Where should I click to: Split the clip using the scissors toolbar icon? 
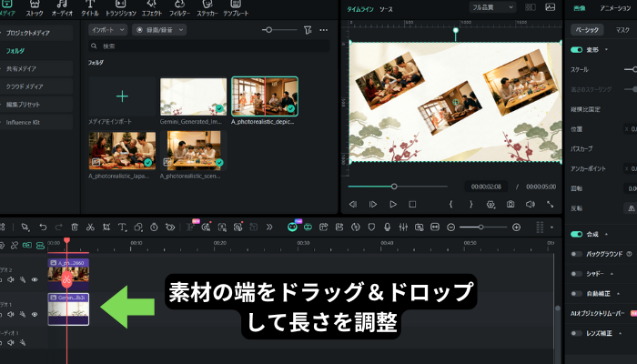click(x=90, y=227)
